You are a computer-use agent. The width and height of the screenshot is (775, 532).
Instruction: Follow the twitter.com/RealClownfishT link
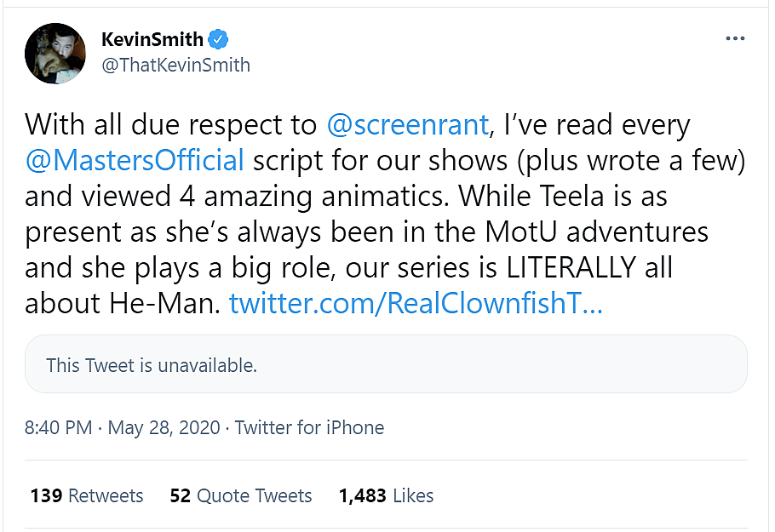click(x=416, y=304)
